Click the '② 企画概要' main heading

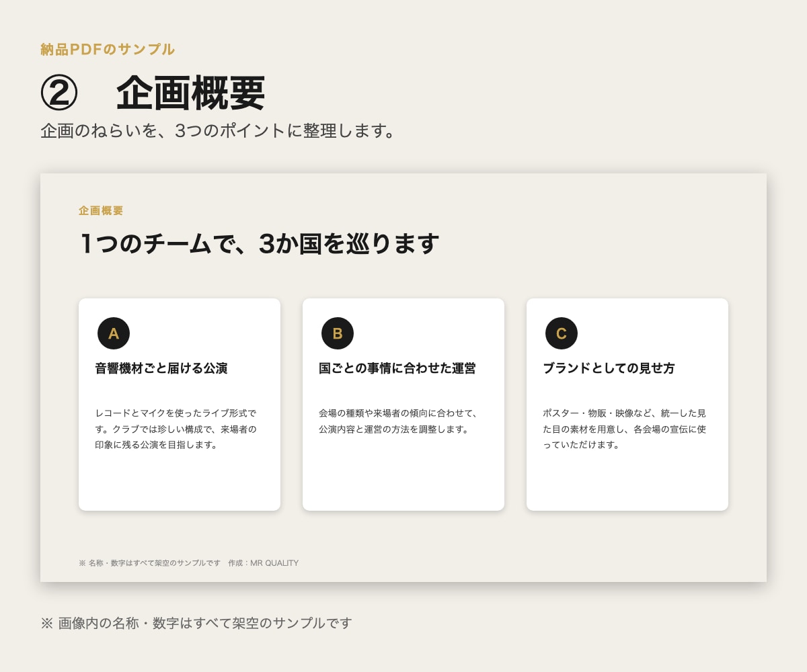[x=153, y=93]
